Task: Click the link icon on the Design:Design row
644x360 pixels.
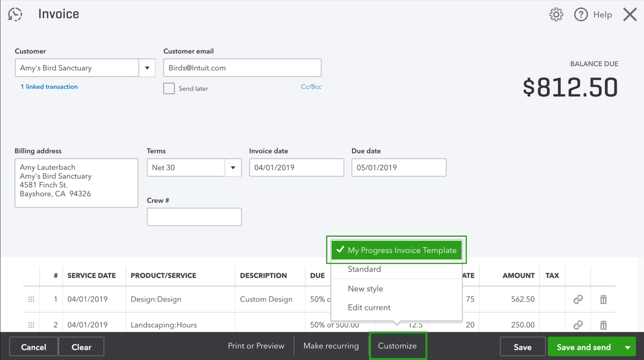Action: (x=578, y=299)
